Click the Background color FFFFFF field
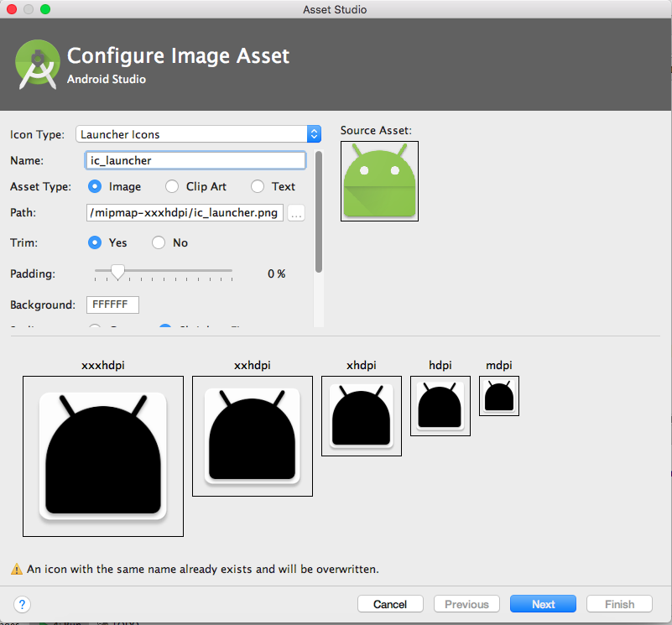 point(112,305)
